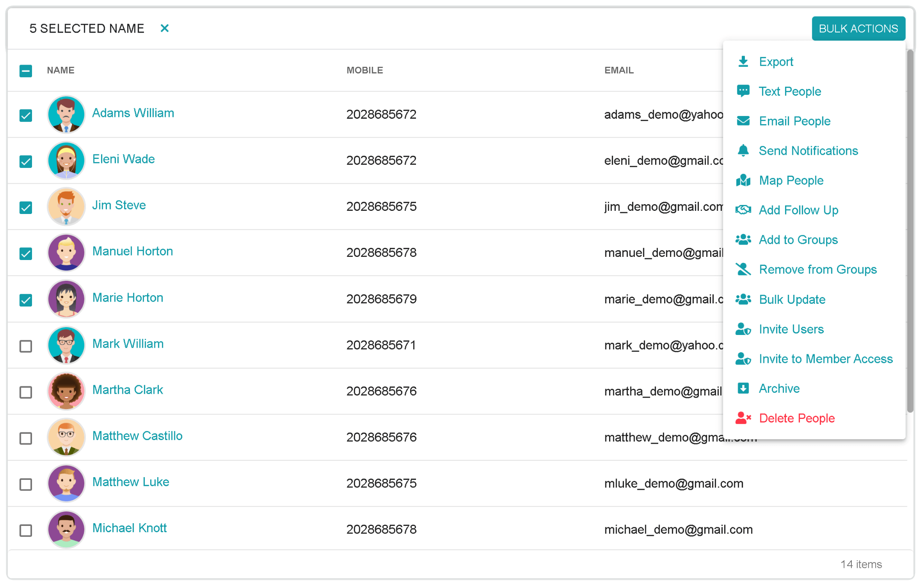The height and width of the screenshot is (581, 924).
Task: Select Bulk Update menu entry
Action: pyautogui.click(x=814, y=299)
